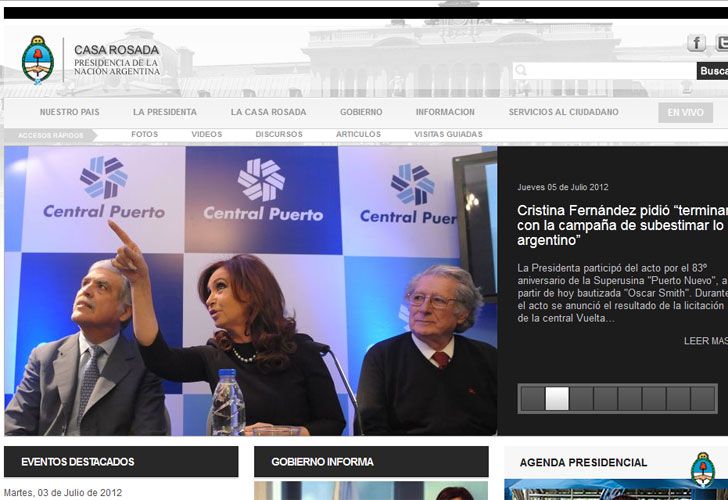Click the Jueves 05 de Julio 2012 date

563,187
